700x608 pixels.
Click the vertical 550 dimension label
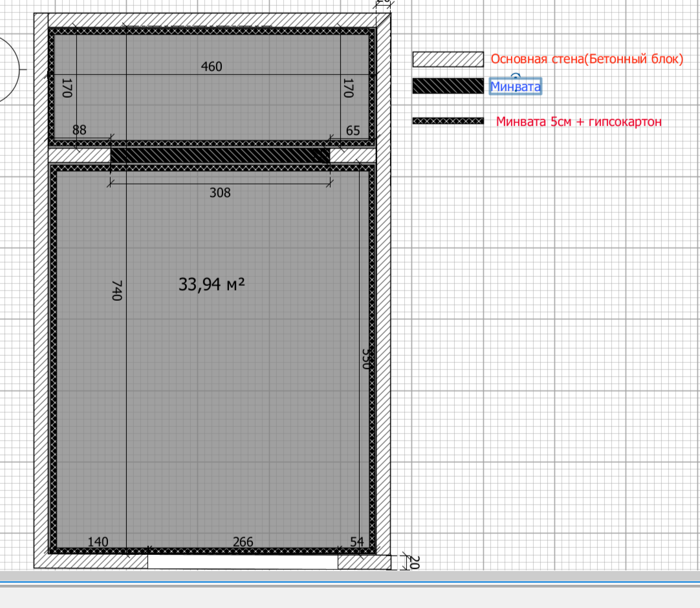364,358
